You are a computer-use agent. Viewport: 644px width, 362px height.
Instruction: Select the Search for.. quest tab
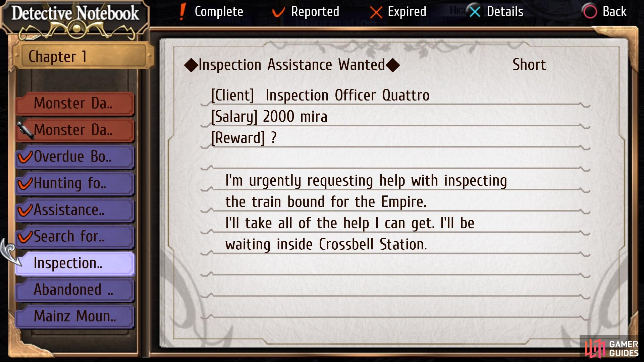(x=75, y=236)
